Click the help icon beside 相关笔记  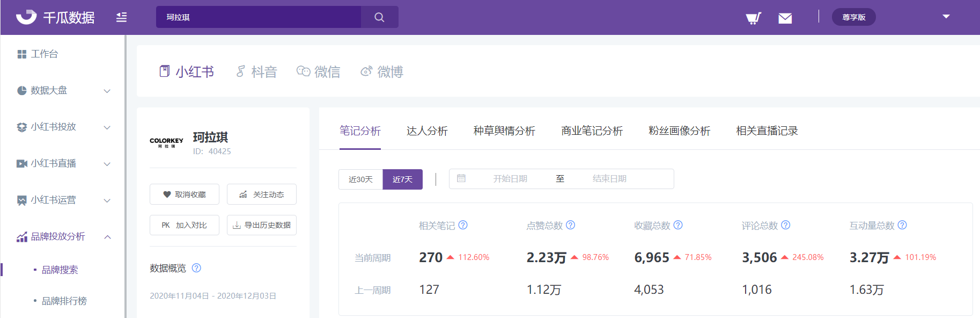(463, 225)
